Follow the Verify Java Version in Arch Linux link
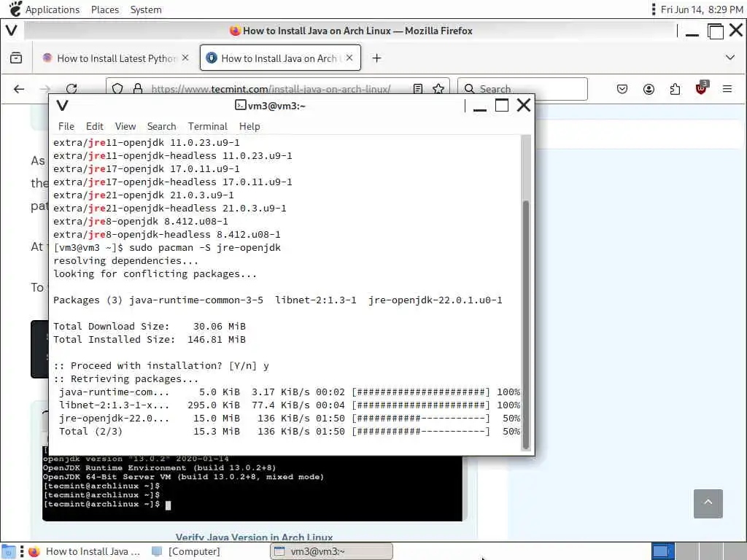Image resolution: width=747 pixels, height=560 pixels. tap(254, 537)
